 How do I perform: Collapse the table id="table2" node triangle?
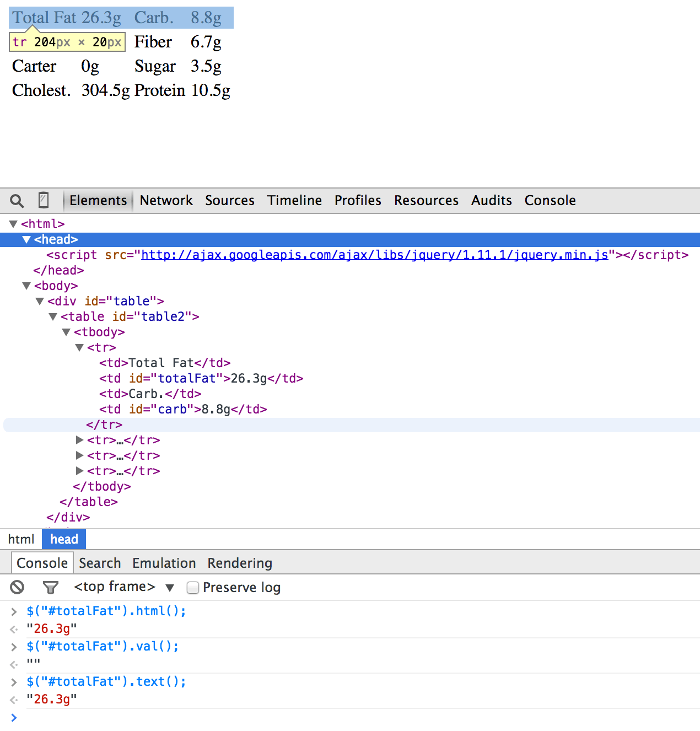coord(53,316)
